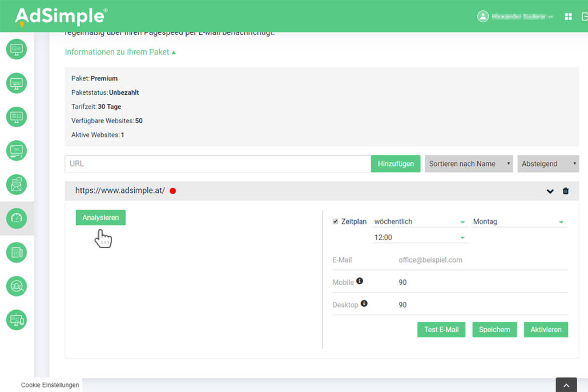The width and height of the screenshot is (588, 392).
Task: Toggle the Zeitplan checkbox
Action: tap(336, 221)
